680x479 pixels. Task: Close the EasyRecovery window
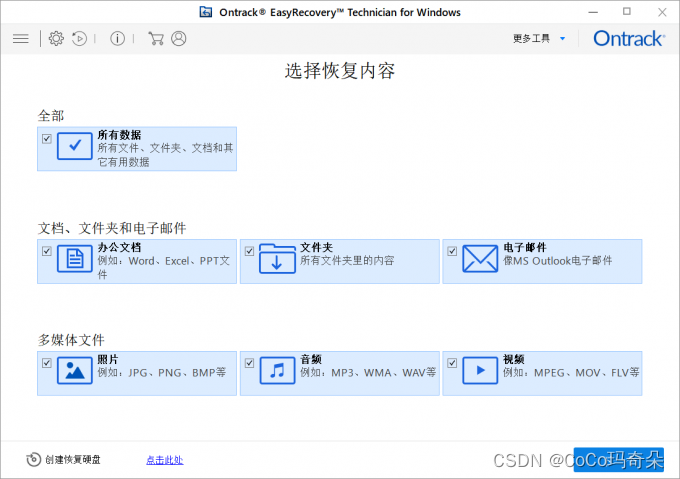[662, 12]
